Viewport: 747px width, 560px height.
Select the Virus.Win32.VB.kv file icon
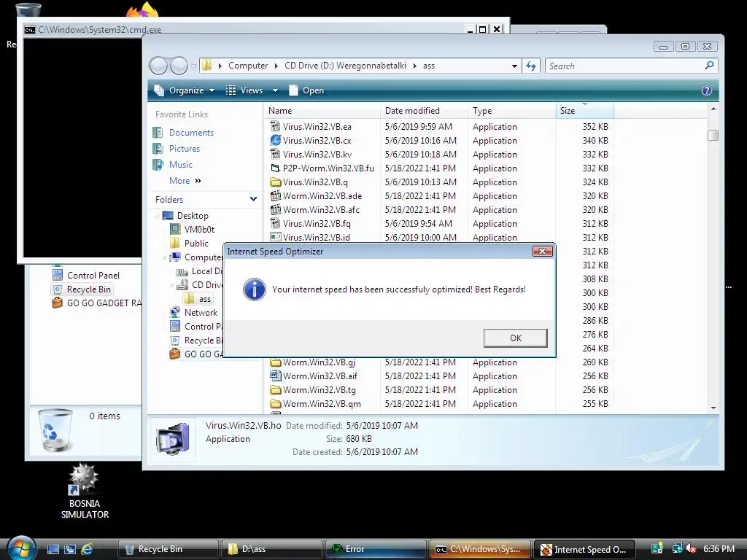click(275, 155)
